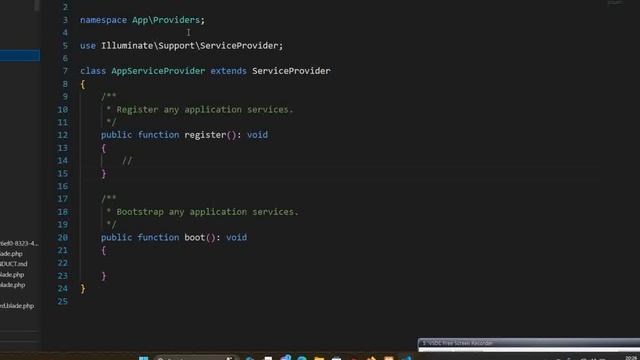Click the public keyword on line 12

pyautogui.click(x=116, y=135)
